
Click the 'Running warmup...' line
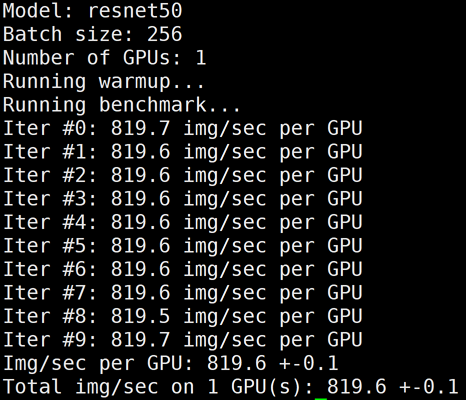[104, 82]
